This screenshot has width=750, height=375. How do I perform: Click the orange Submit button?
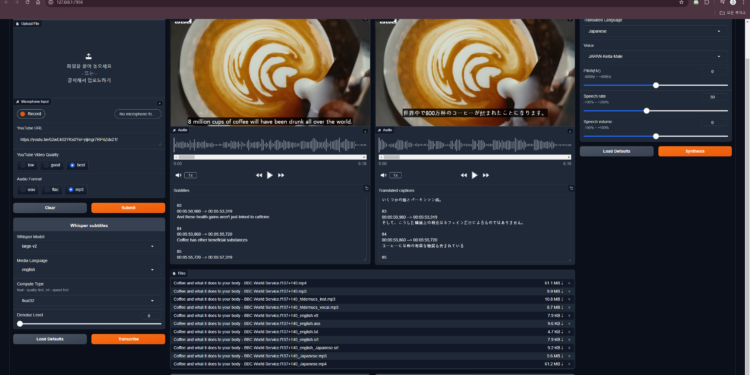coord(128,208)
